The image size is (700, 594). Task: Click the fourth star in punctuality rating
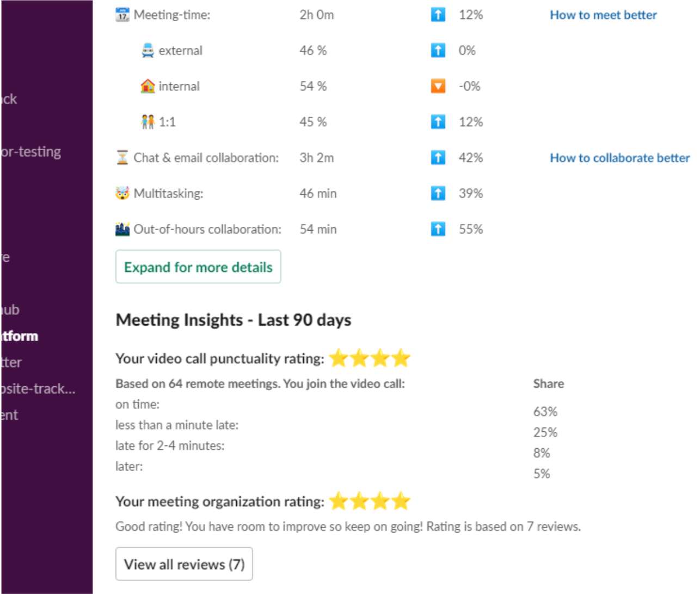pyautogui.click(x=401, y=358)
